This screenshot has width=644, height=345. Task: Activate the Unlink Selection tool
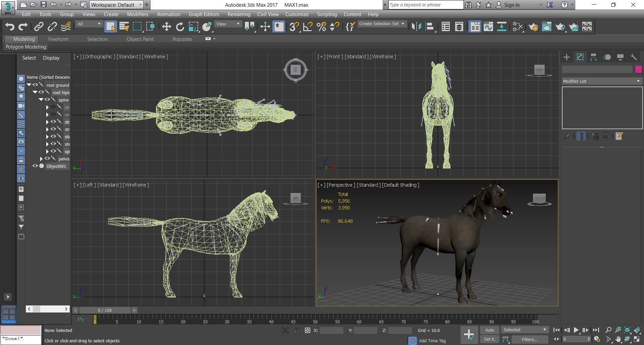(52, 26)
